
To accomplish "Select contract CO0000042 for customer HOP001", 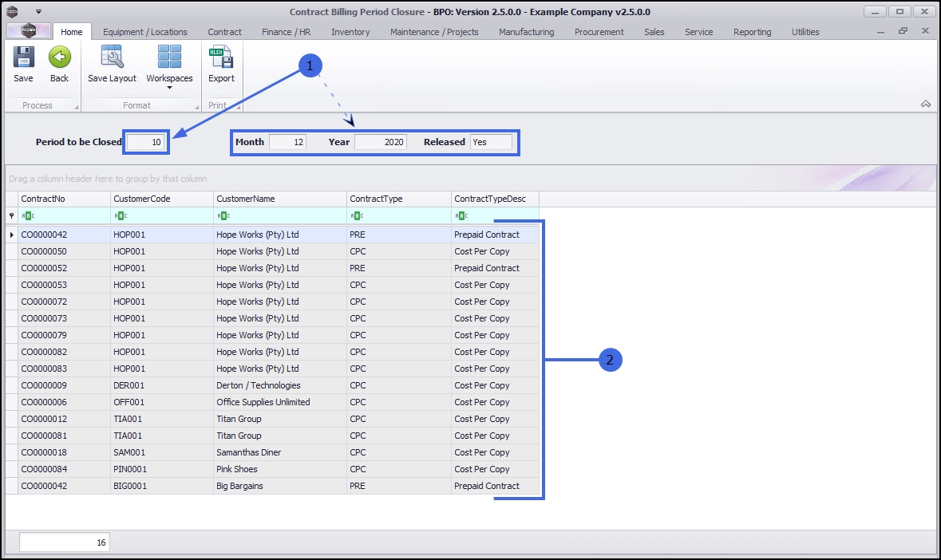I will 279,235.
